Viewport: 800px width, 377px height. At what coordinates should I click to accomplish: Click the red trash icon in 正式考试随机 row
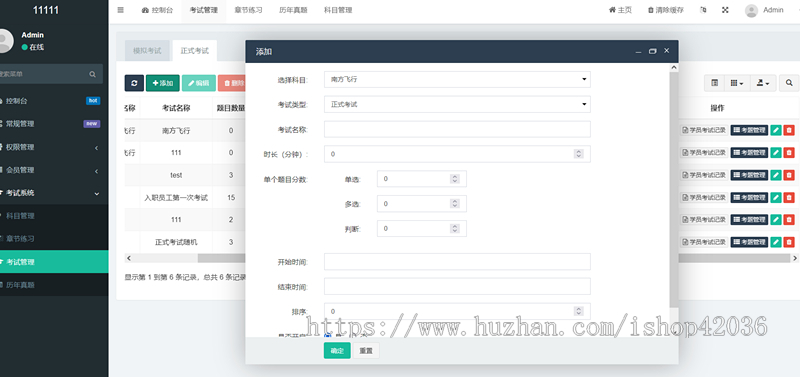coord(789,242)
